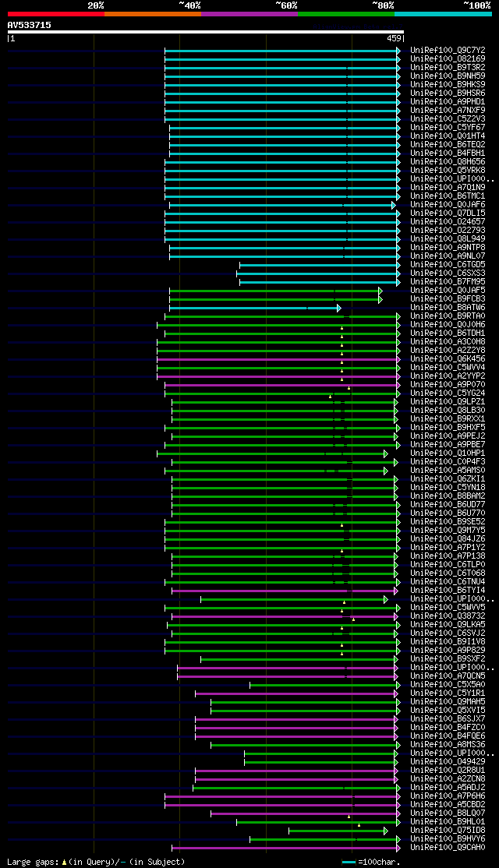The image size is (499, 868).
Task: Open hit UniRef100_B9T3R2
Action: [x=448, y=68]
